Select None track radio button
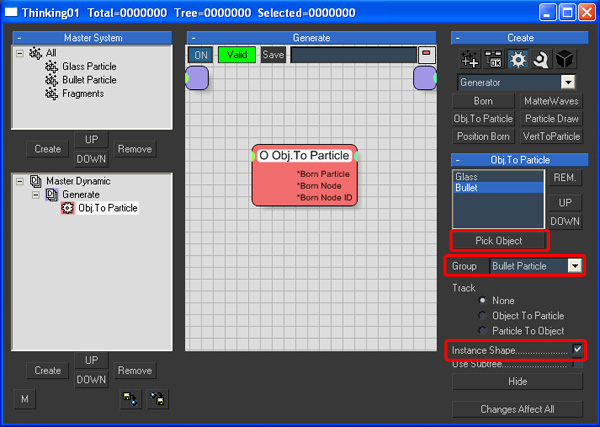 [x=483, y=300]
